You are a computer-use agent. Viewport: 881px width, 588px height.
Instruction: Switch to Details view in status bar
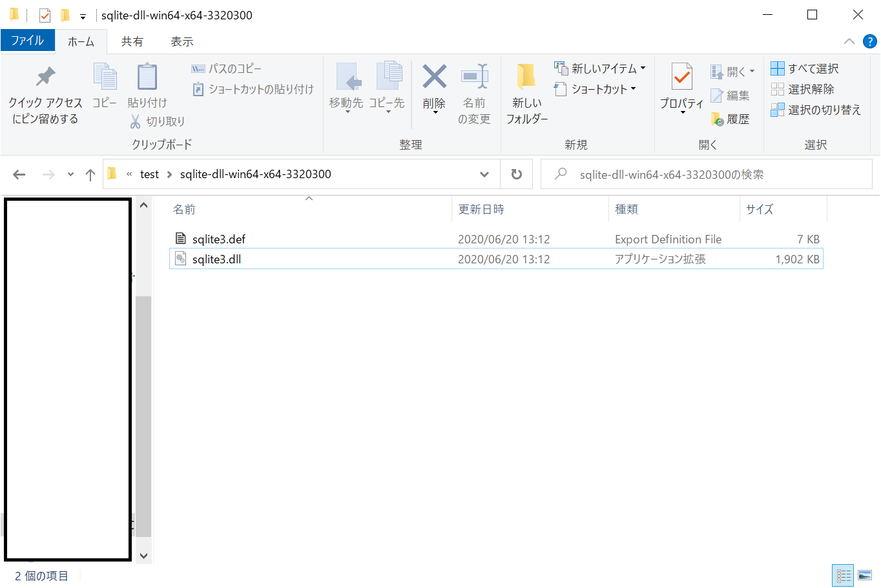(x=844, y=575)
